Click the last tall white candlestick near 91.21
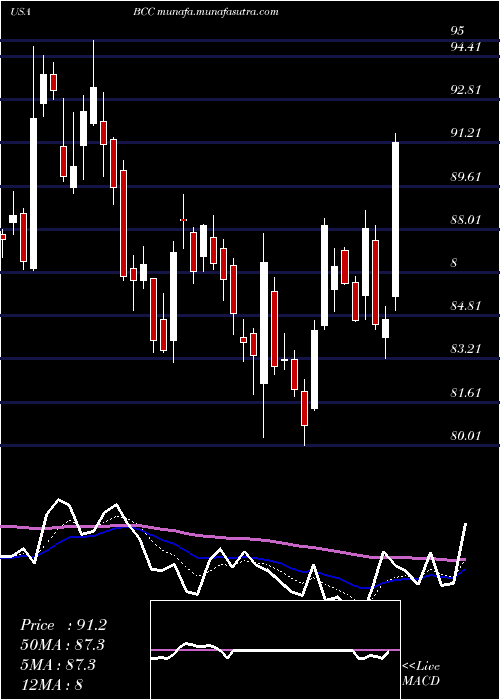Image resolution: width=500 pixels, height=700 pixels. [396, 219]
